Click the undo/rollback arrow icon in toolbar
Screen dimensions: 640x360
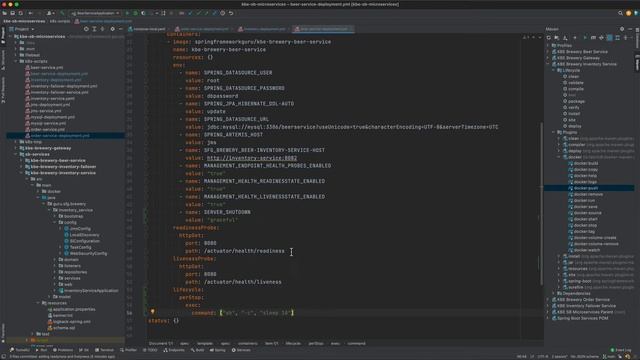pos(231,13)
